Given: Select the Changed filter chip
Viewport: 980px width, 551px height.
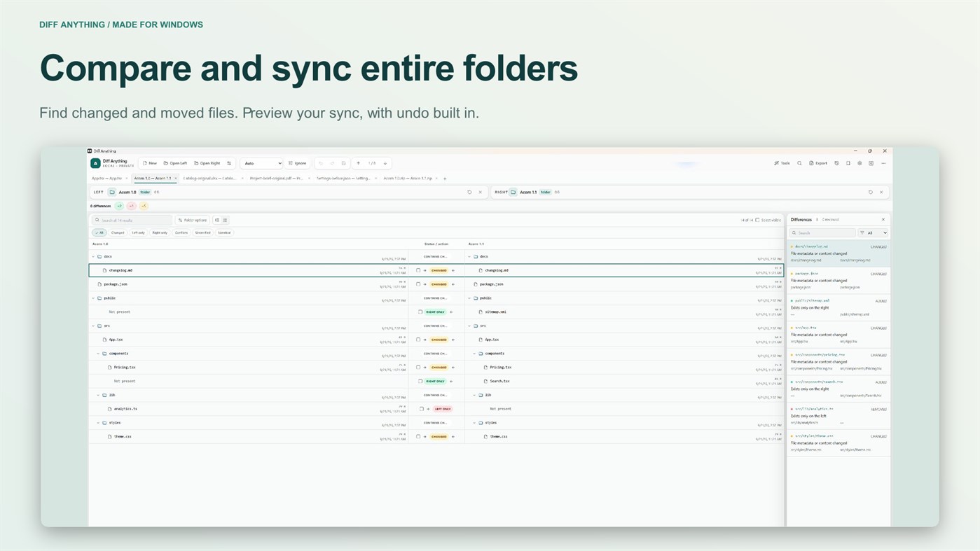Looking at the screenshot, I should [x=118, y=232].
